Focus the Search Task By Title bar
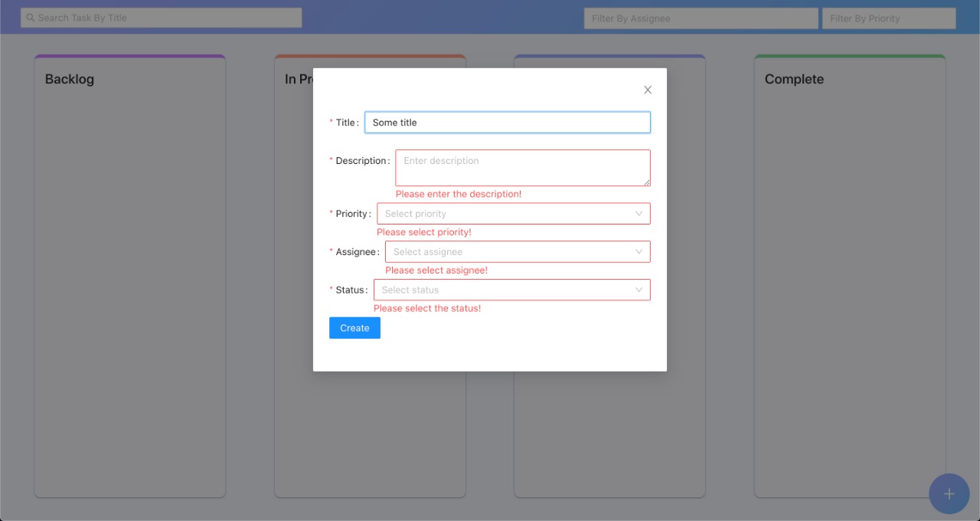980x521 pixels. coord(161,17)
